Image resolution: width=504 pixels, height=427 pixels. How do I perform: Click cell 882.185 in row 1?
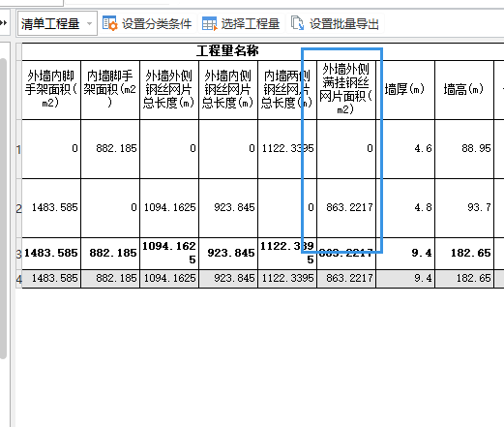click(x=110, y=149)
